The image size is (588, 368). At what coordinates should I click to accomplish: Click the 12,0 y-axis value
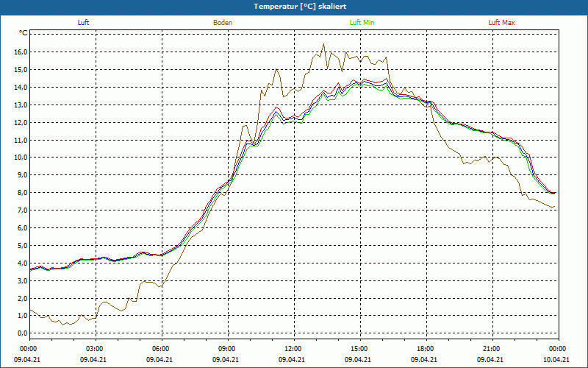pyautogui.click(x=21, y=122)
